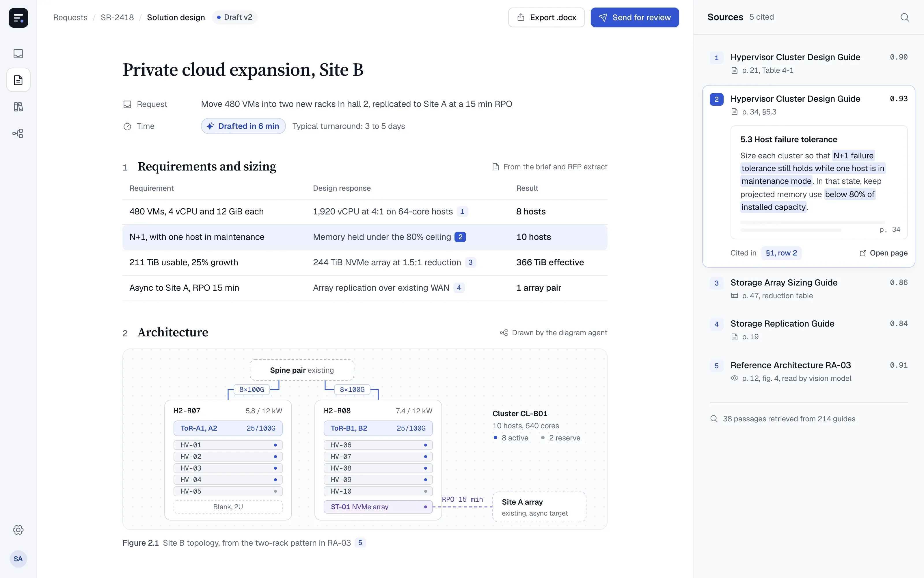Open source 4 Storage Replication Guide
This screenshot has width=924, height=578.
click(x=808, y=330)
